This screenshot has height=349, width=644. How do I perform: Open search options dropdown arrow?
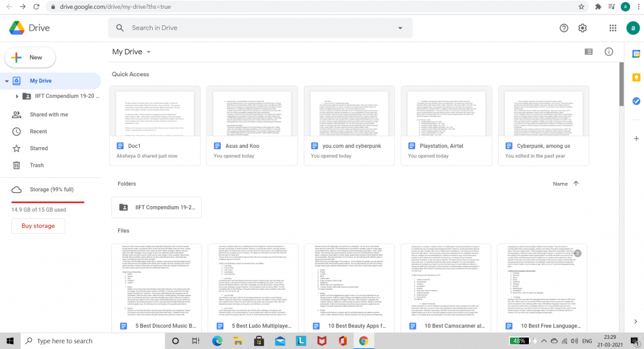tap(400, 28)
